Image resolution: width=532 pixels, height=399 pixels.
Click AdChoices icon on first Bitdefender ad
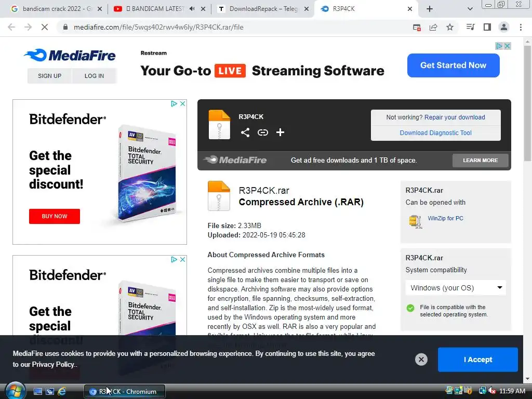174,103
